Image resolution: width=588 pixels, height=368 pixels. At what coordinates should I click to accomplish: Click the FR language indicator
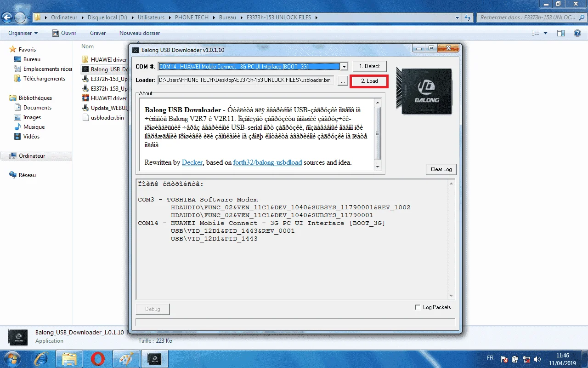click(490, 358)
